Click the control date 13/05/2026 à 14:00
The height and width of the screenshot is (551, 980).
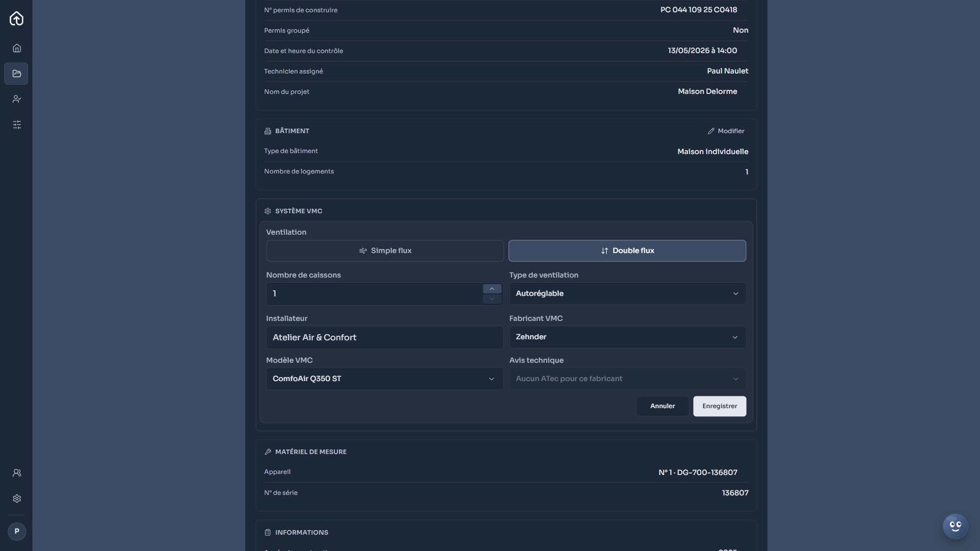(702, 51)
